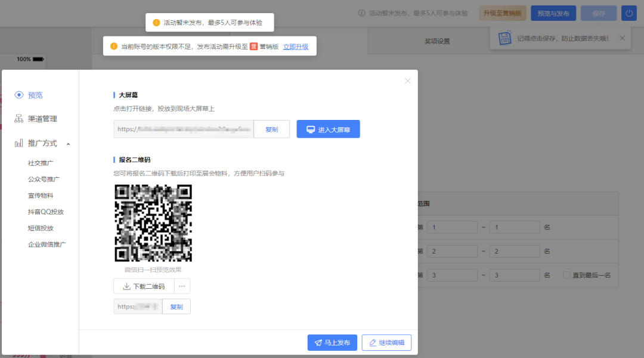
Task: Click the eye icon beside 预览
Action: click(x=19, y=95)
